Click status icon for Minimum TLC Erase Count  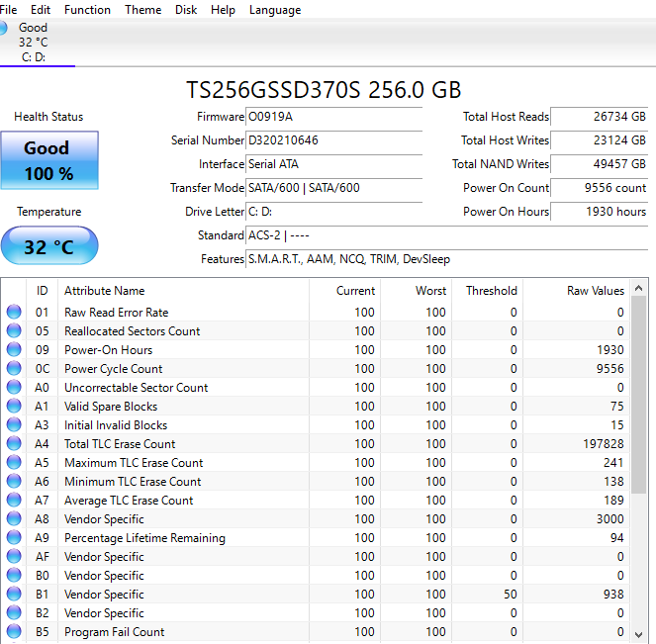click(x=14, y=482)
